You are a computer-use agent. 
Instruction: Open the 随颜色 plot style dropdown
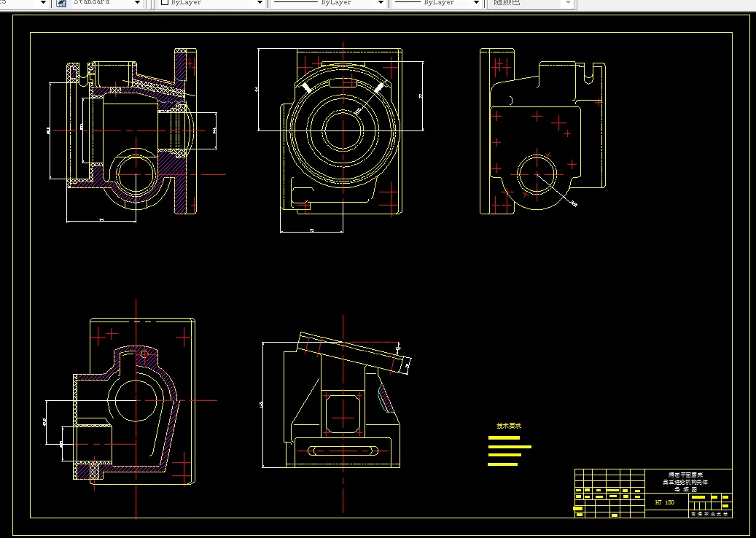pyautogui.click(x=530, y=2)
